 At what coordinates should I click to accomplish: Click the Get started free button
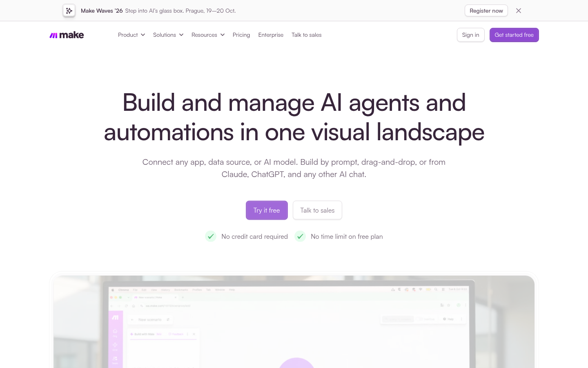point(514,35)
